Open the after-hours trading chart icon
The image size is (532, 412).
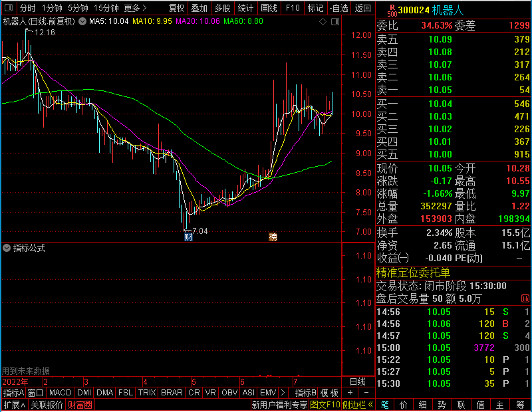coord(525,299)
